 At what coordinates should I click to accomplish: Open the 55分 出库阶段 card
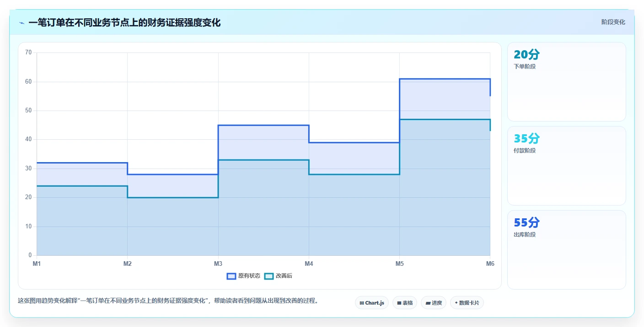(x=566, y=250)
